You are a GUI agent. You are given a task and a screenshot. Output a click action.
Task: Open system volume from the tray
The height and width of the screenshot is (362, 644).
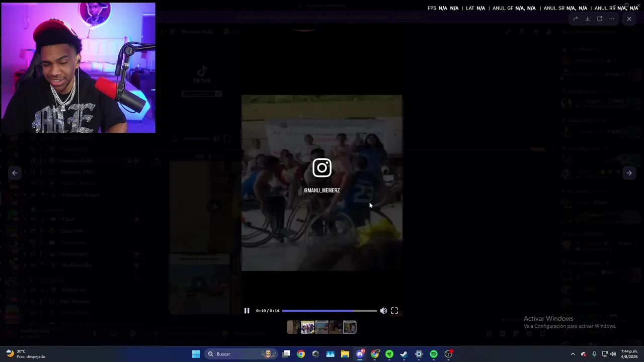coord(613,354)
